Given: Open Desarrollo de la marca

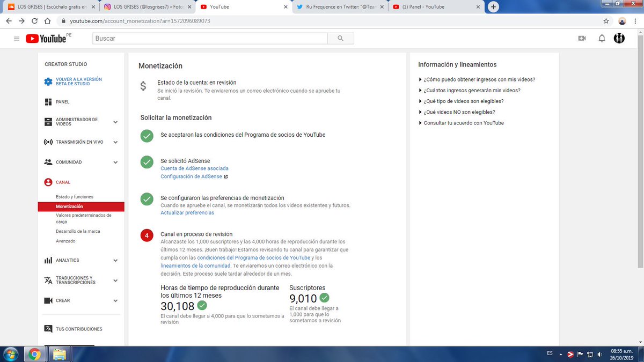Looking at the screenshot, I should coord(78,231).
